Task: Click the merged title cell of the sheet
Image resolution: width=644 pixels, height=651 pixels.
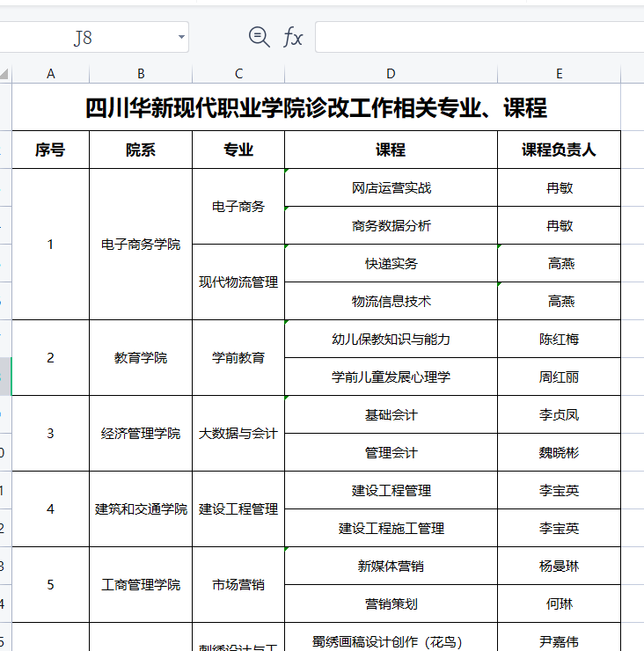Action: (316, 107)
